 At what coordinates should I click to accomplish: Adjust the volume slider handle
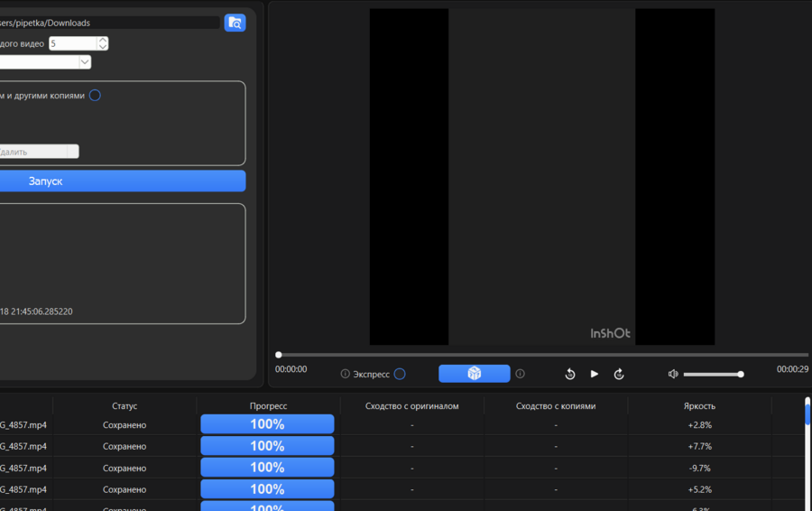tap(741, 374)
